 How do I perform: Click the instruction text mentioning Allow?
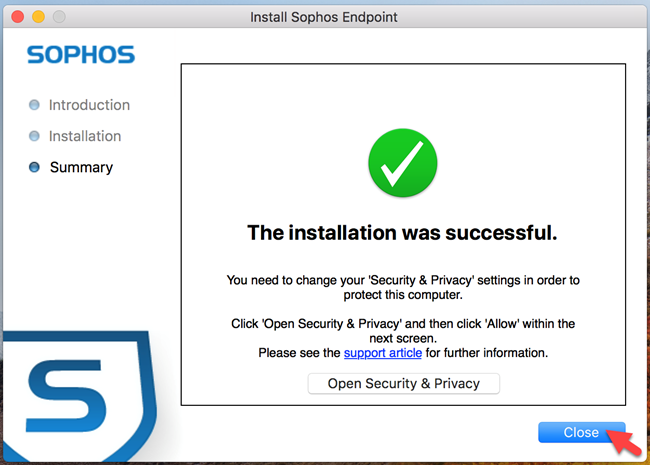pyautogui.click(x=402, y=331)
